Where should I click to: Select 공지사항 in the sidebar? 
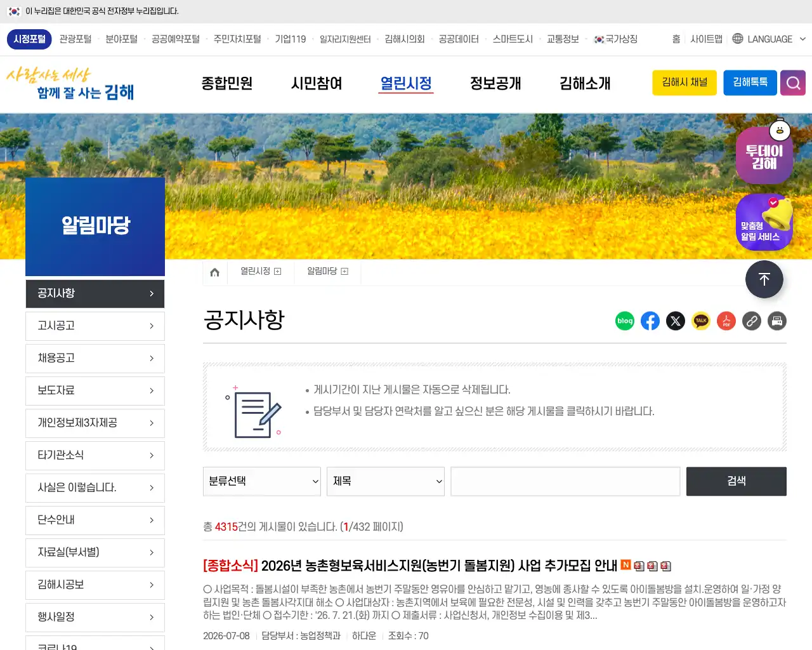[x=95, y=294]
